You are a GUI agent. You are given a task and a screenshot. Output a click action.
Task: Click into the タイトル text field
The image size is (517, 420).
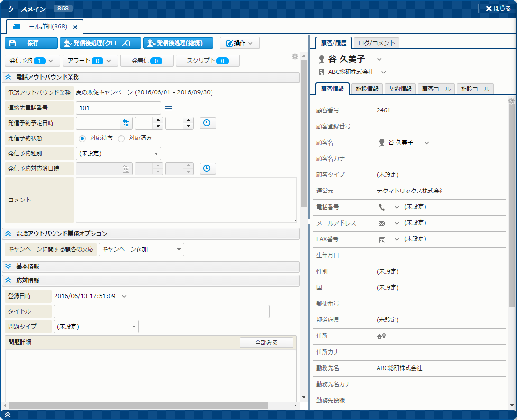point(161,311)
